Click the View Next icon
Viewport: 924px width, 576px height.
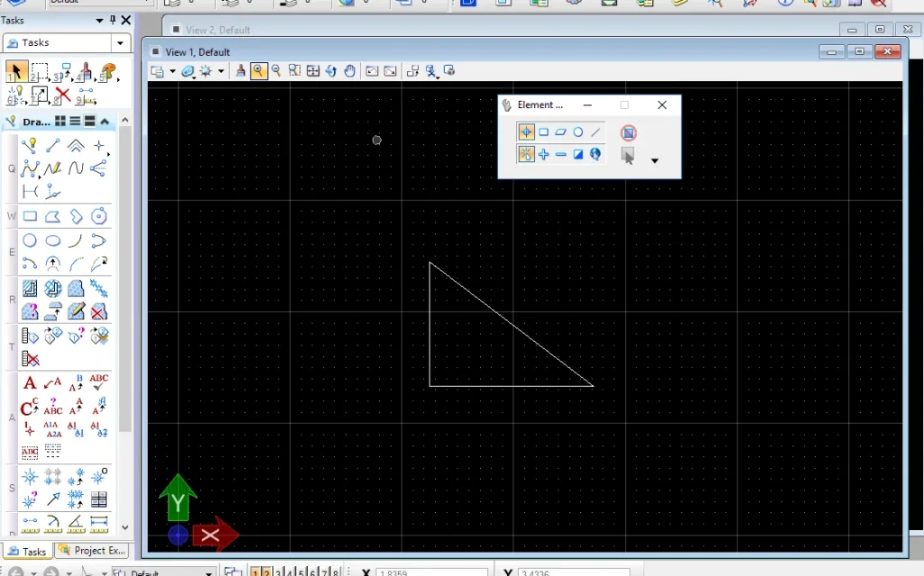(390, 71)
